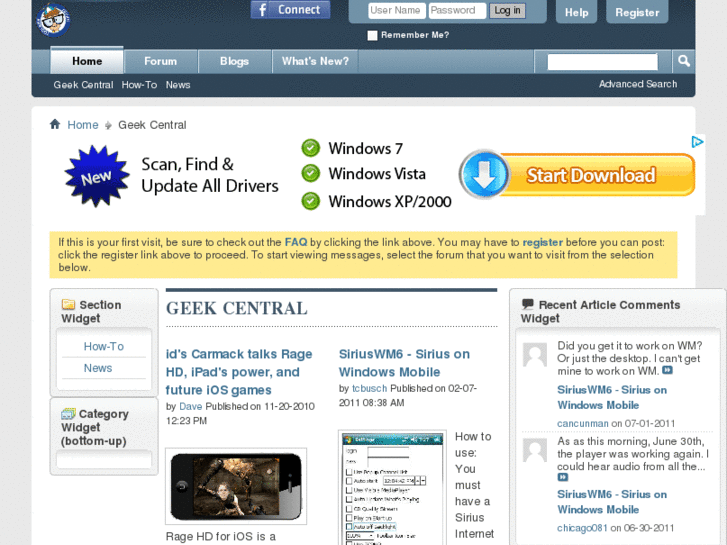Focus the User Name field
727x545 pixels.
tap(397, 10)
